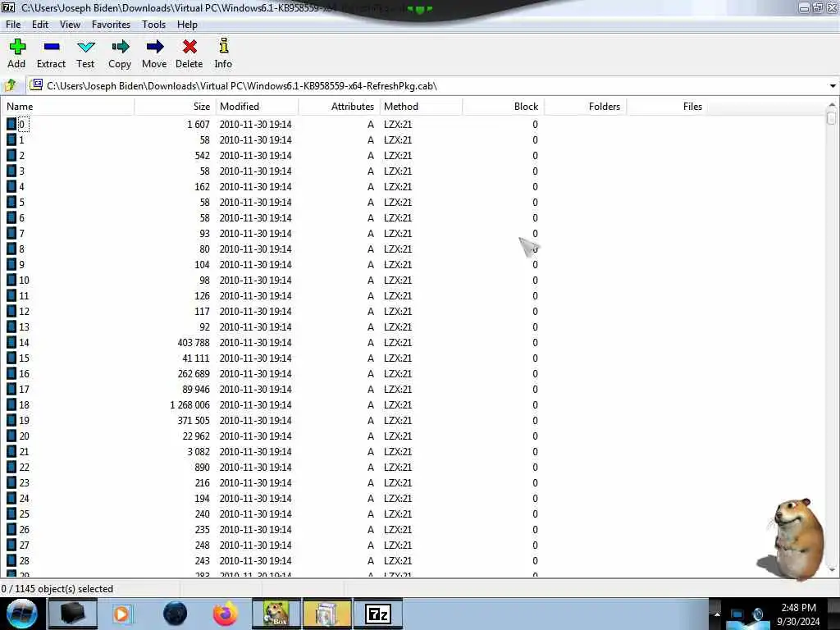The image size is (840, 630).
Task: Click file icon for item 18
Action: point(11,404)
